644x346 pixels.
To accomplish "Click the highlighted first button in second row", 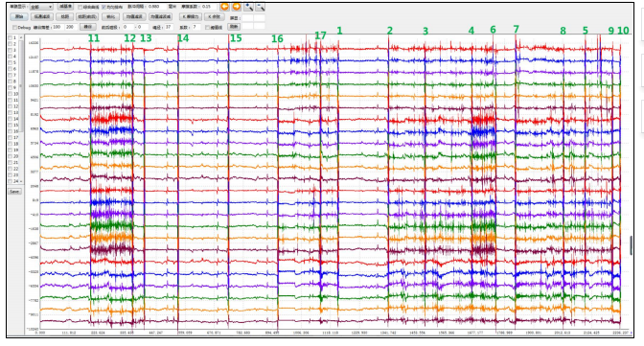I will [x=19, y=16].
